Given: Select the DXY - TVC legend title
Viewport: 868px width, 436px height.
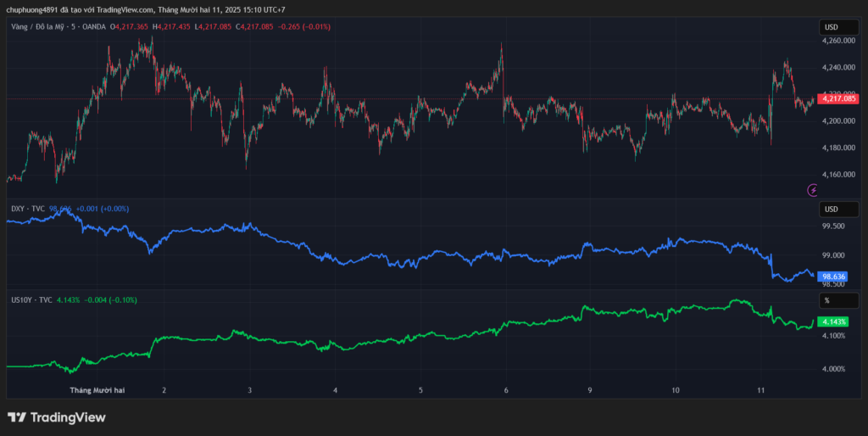Looking at the screenshot, I should point(27,209).
